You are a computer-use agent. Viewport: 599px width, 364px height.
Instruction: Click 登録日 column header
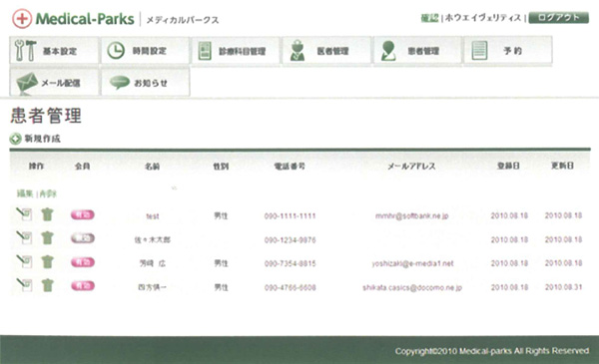[x=508, y=166]
